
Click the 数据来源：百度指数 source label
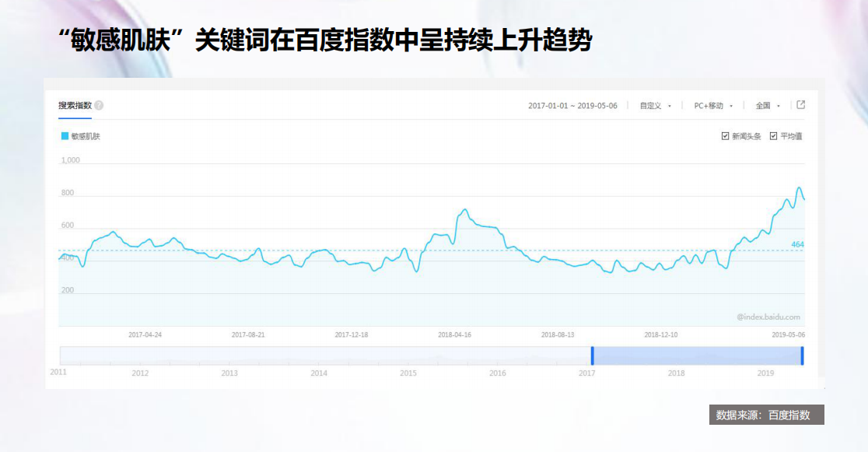pos(767,415)
